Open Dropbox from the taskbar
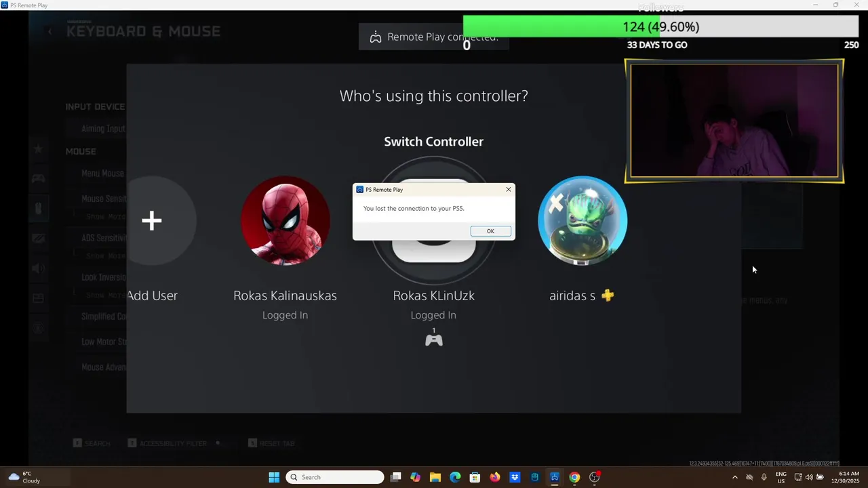Image resolution: width=868 pixels, height=488 pixels. coord(515,477)
